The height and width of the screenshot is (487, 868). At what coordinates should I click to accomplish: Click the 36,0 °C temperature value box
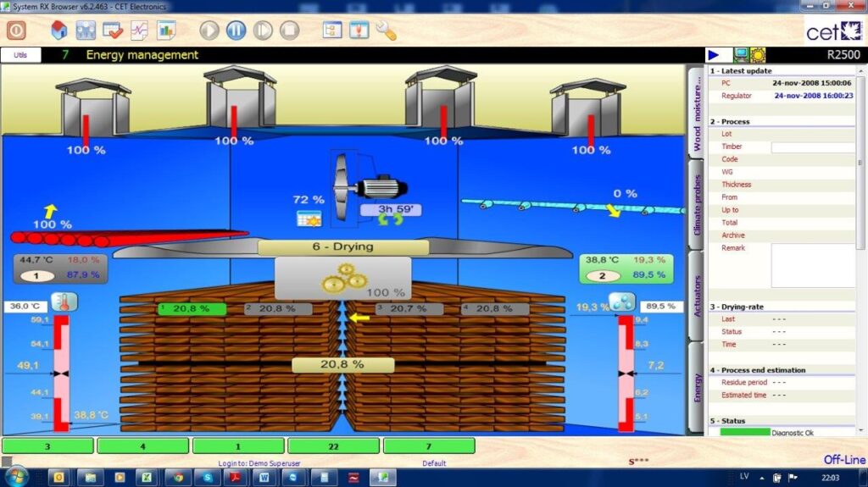(25, 306)
